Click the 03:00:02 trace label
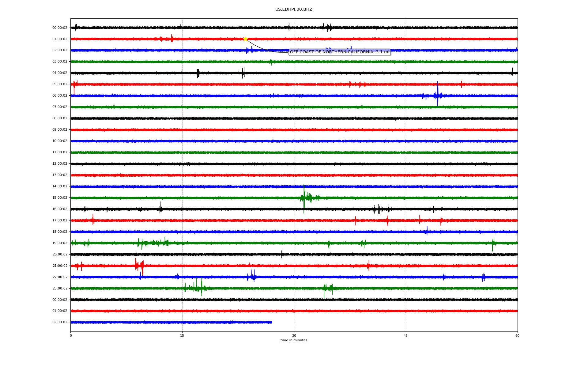The width and height of the screenshot is (588, 368). point(60,62)
